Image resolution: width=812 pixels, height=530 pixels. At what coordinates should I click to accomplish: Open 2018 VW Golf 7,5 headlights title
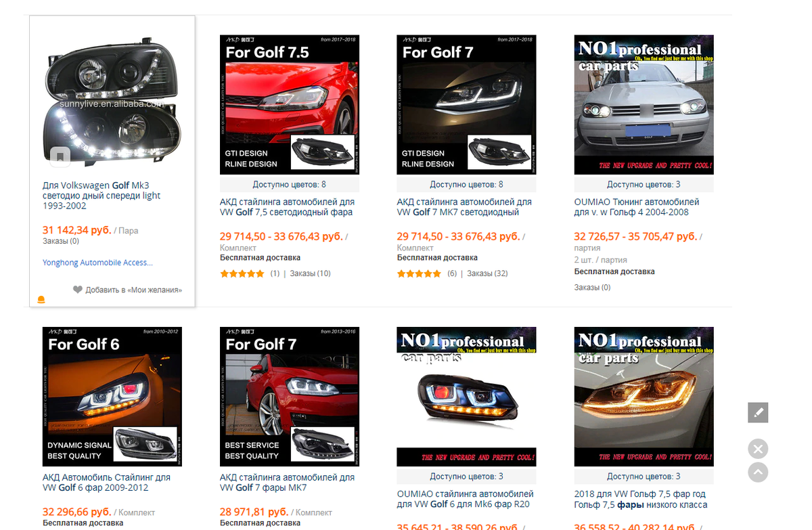[x=641, y=499]
